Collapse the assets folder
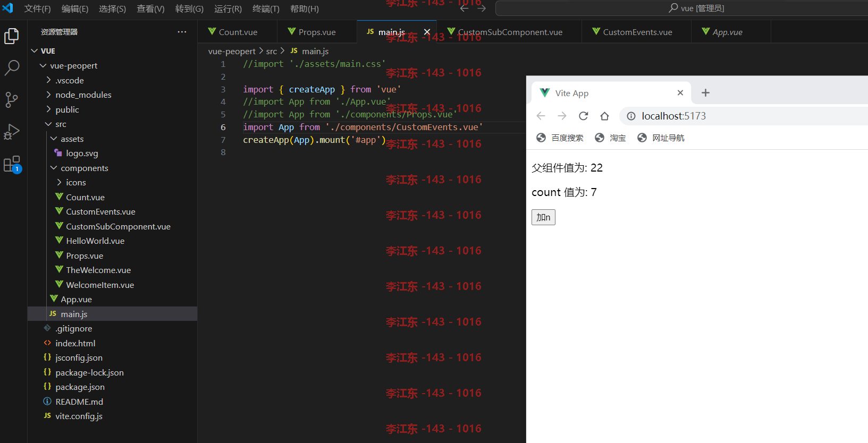Image resolution: width=868 pixels, height=443 pixels. pos(113,139)
